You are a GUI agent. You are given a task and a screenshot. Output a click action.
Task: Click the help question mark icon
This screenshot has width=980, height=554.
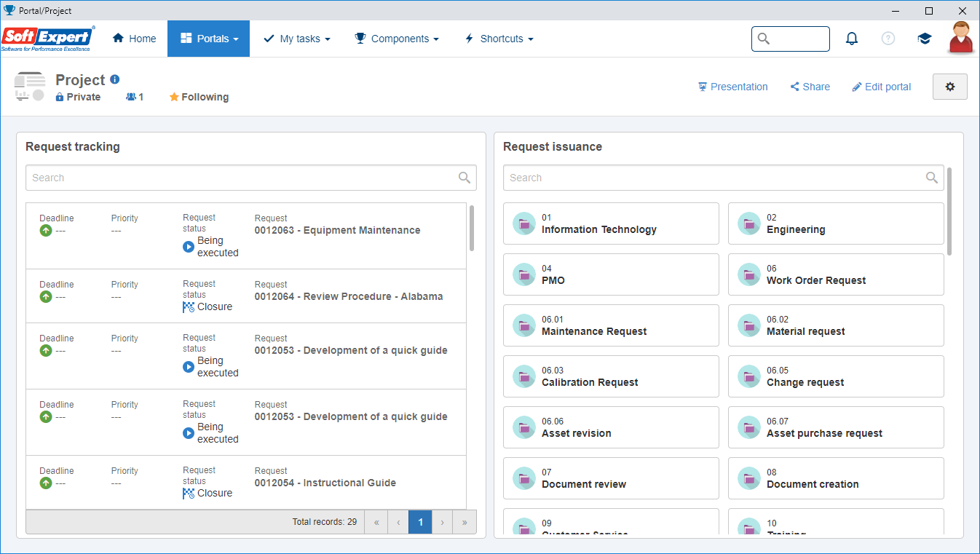[x=888, y=39]
